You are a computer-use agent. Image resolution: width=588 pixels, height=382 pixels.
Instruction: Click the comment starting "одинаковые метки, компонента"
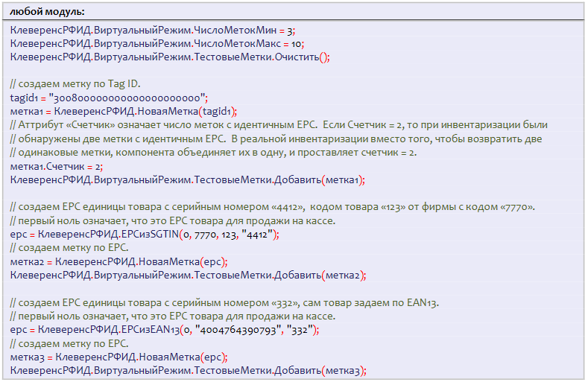pos(213,153)
